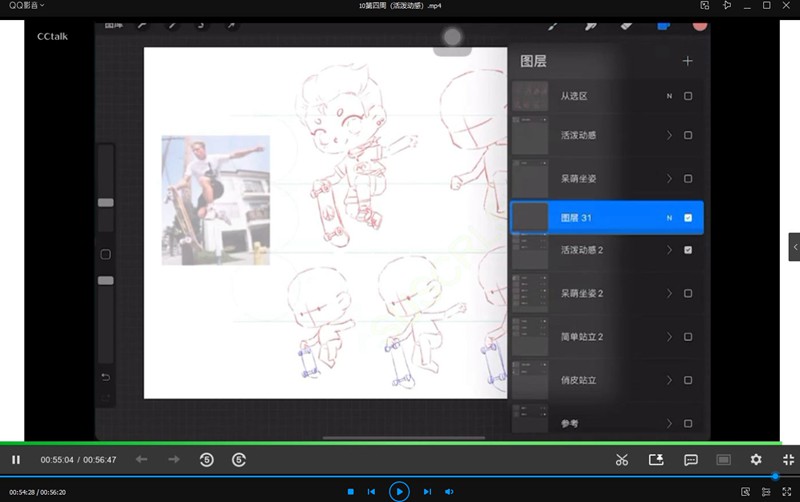Open the QQ影音 dropdown menu
The image size is (800, 502).
pos(27,6)
